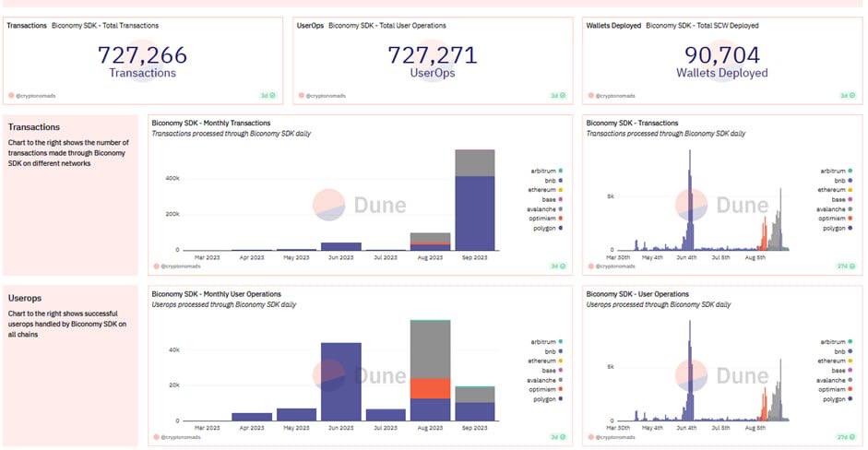Toggle optimism legend in daily Transactions chart
Viewport: 868px width, 450px height.
(x=836, y=219)
